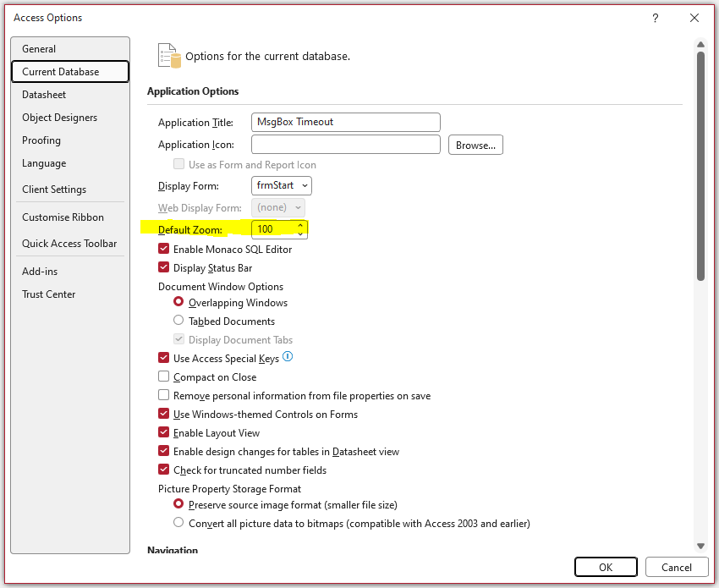Screen dimensions: 719x588
Task: Open Quick Access Toolbar settings
Action: pyautogui.click(x=69, y=244)
